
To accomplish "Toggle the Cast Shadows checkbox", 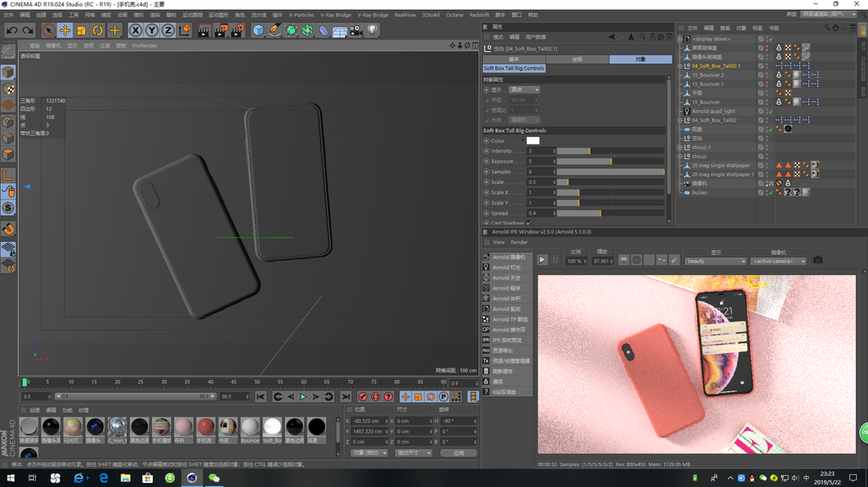I will (529, 222).
